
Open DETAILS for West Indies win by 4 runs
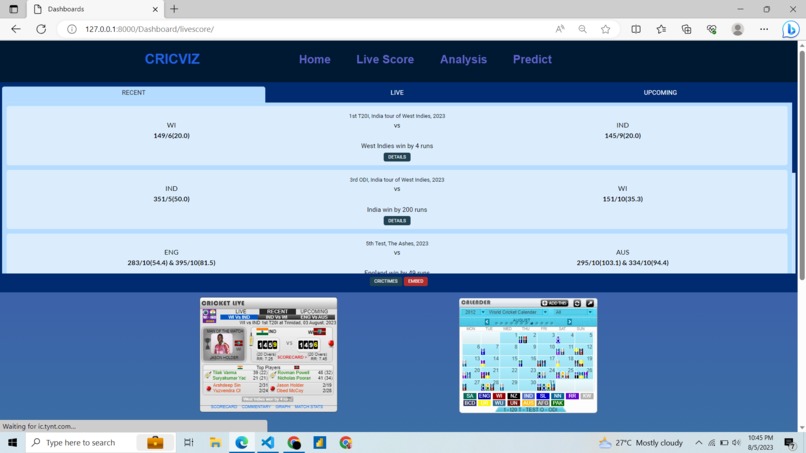click(x=397, y=157)
